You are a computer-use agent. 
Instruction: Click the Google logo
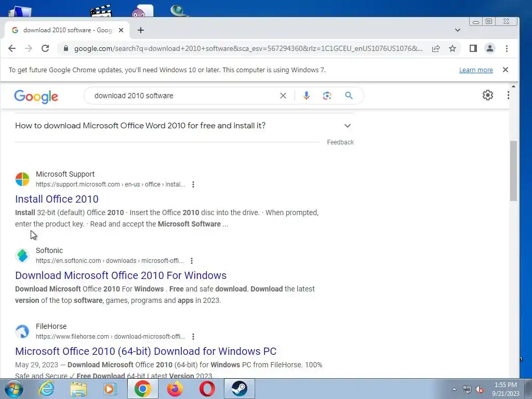36,96
